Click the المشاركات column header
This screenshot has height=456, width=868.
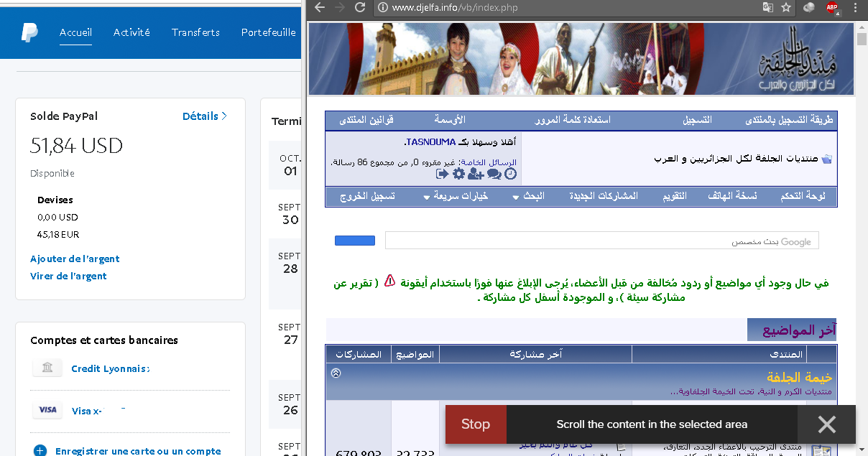[359, 354]
